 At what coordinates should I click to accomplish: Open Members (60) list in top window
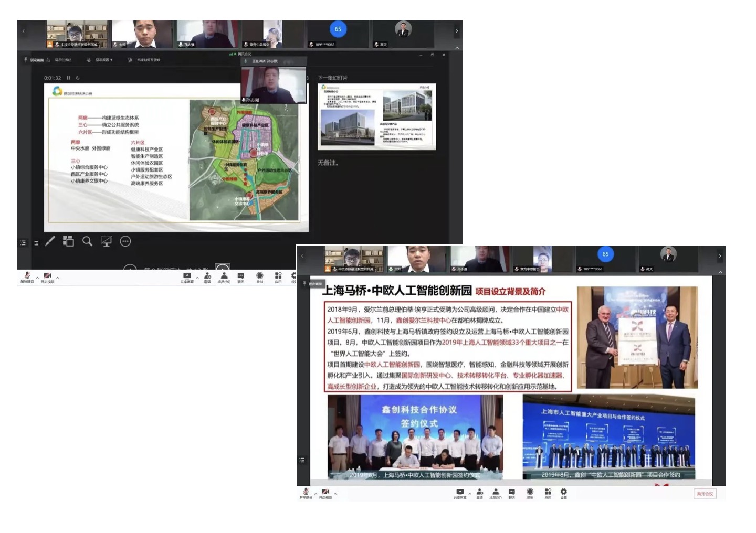[x=224, y=278]
